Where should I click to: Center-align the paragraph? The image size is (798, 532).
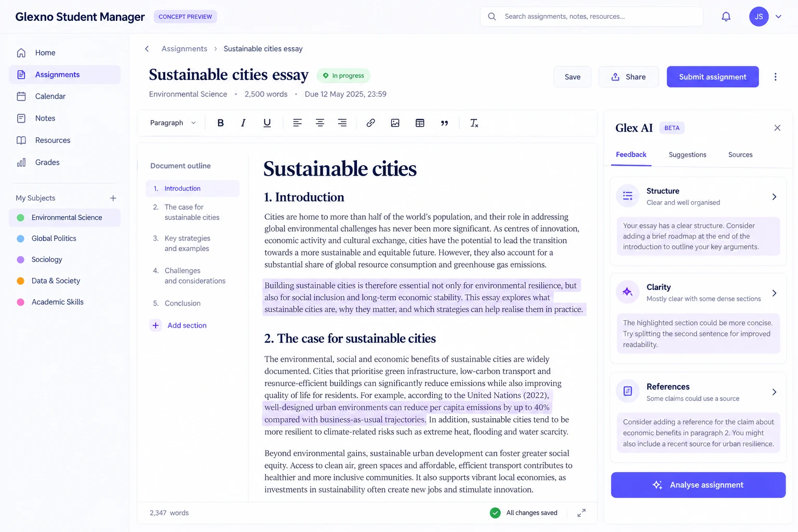coord(320,123)
